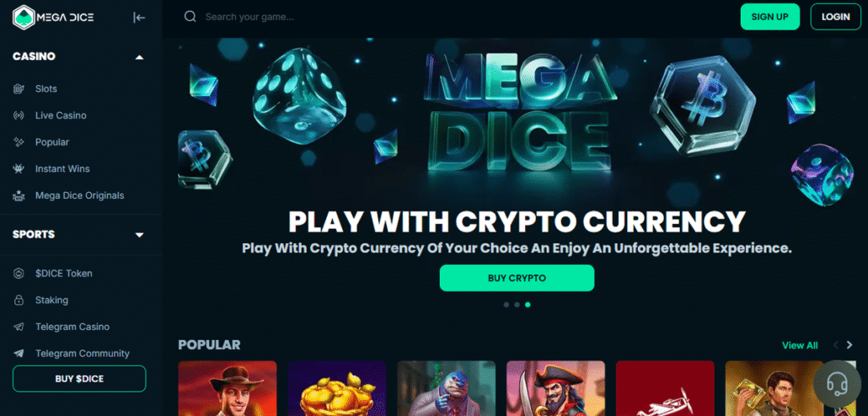This screenshot has height=416, width=868.
Task: Click the Staking lock icon
Action: tap(19, 301)
